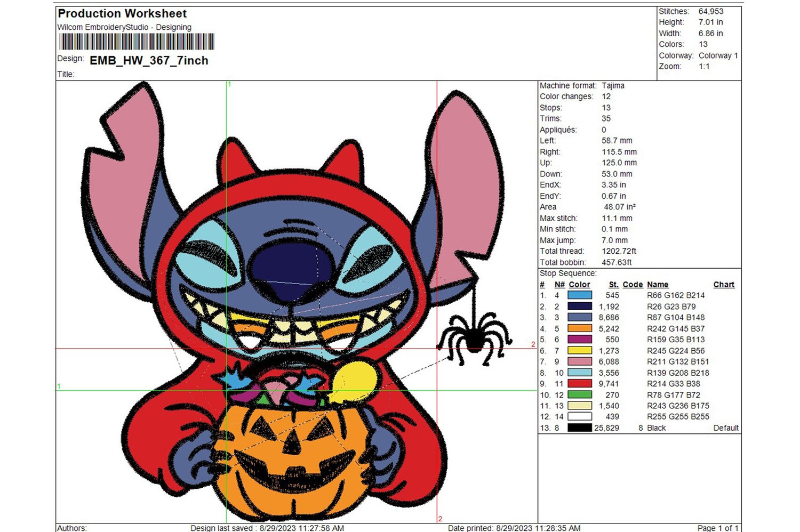
Task: Pick the red R214 G33 B38 swatch
Action: pos(580,383)
